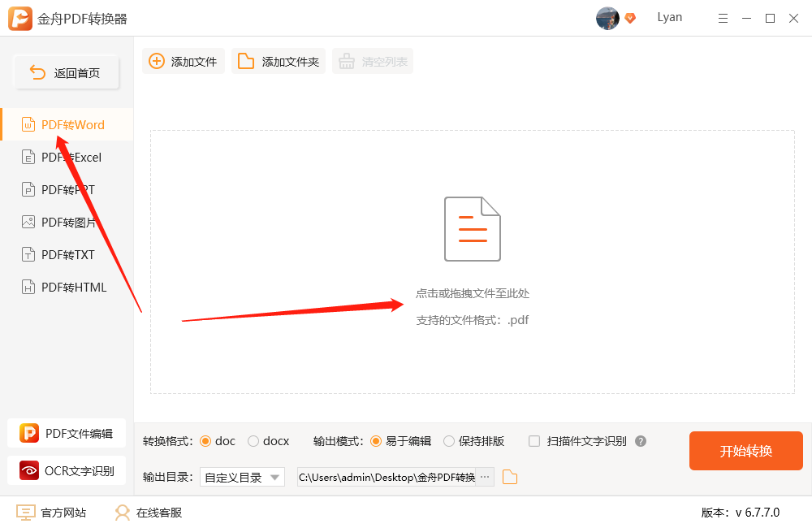Open the hamburger menu in title bar
This screenshot has width=812, height=528.
point(723,19)
